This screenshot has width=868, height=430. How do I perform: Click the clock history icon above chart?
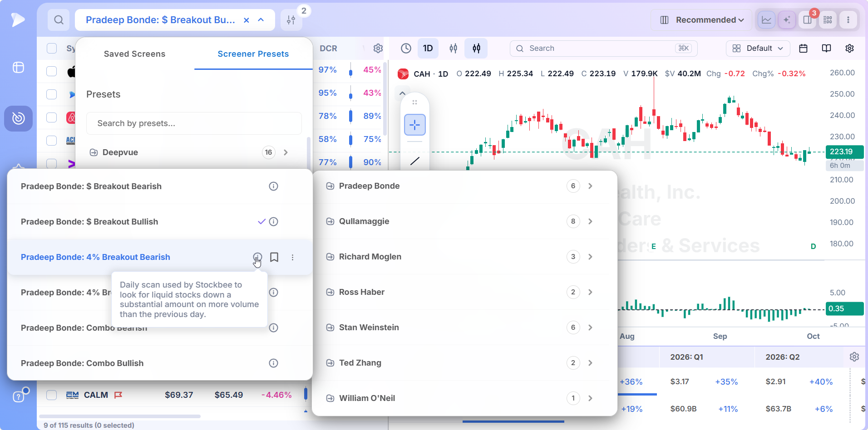click(x=406, y=49)
